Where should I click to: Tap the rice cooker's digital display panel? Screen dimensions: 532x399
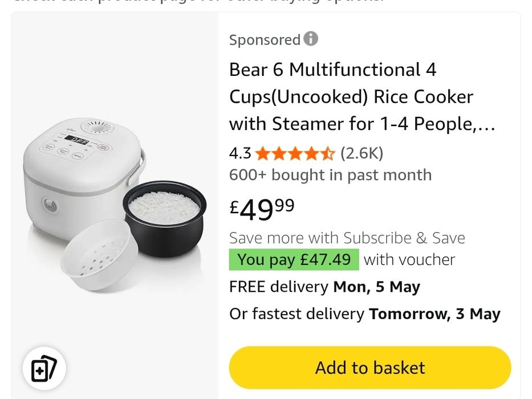(x=79, y=139)
